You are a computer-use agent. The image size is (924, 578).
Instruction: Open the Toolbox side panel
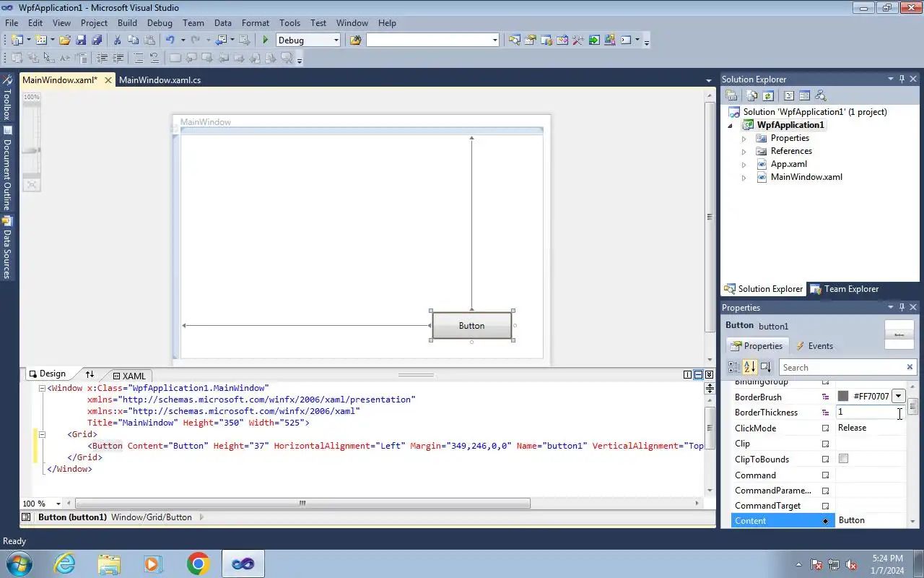7,98
